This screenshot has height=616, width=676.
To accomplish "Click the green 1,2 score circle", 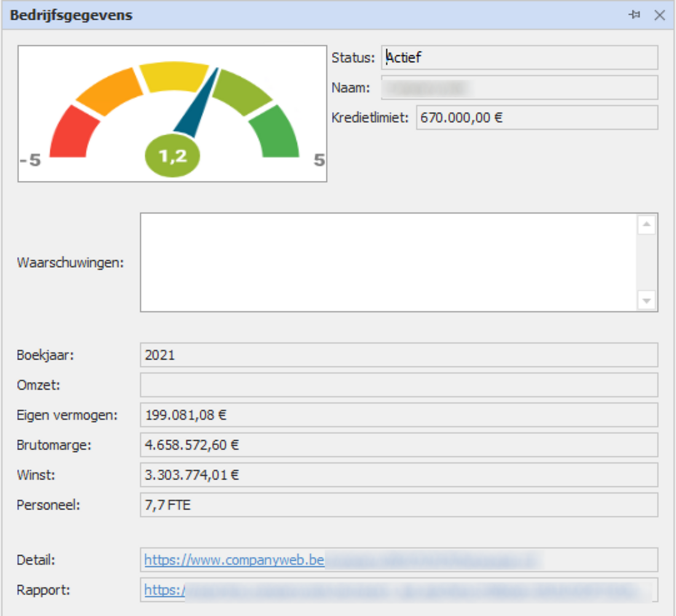I will tap(172, 156).
